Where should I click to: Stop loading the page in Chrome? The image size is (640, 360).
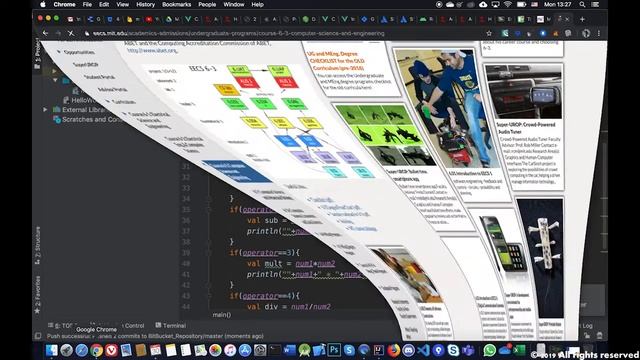[71, 33]
